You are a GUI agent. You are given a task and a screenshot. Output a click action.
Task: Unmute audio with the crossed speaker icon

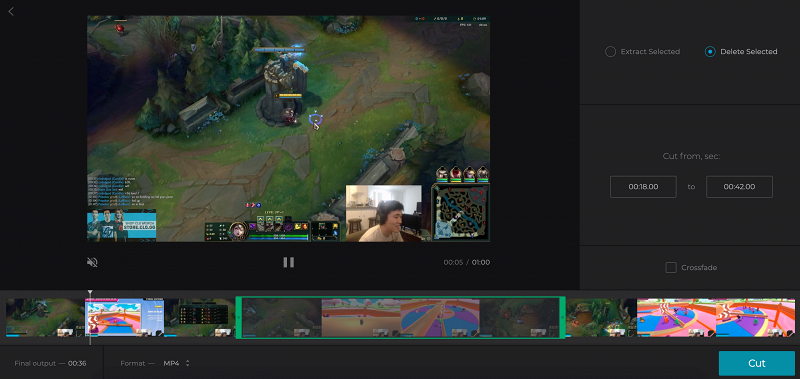coord(92,262)
